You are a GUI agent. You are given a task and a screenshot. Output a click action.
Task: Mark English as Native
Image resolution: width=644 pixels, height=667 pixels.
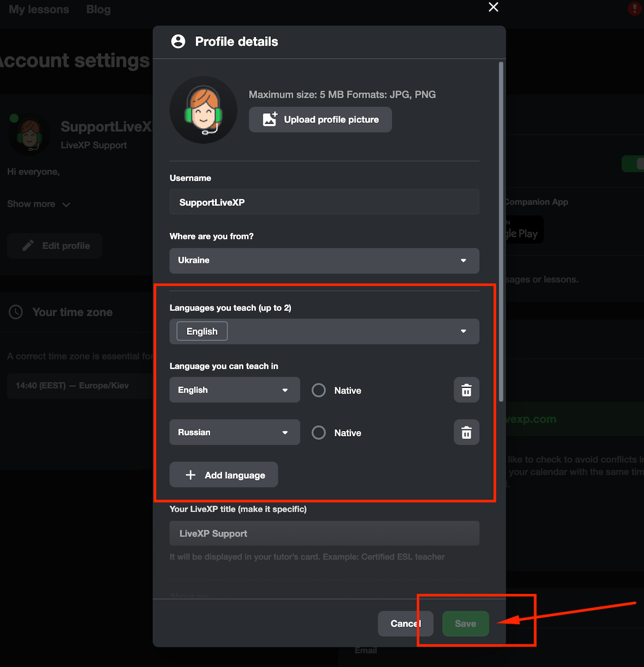(319, 390)
